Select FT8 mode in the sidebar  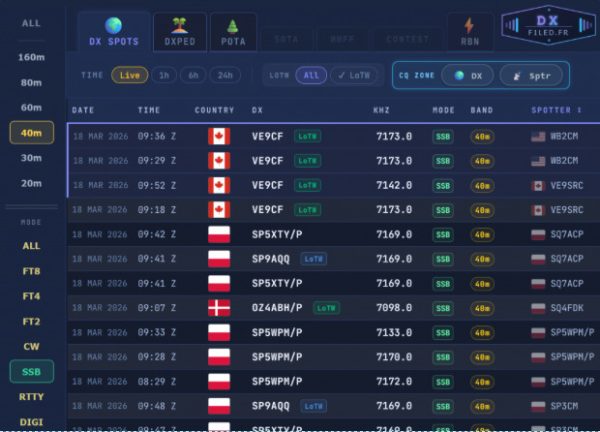pos(31,271)
